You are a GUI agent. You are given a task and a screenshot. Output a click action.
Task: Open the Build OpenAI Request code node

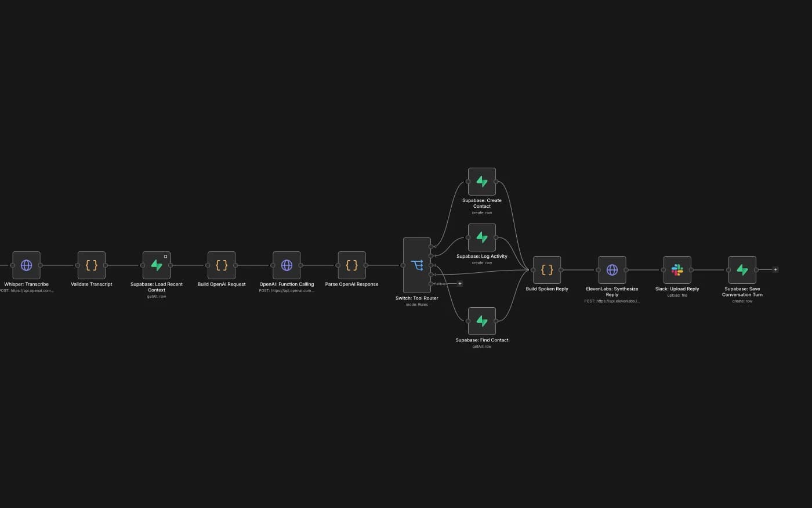point(222,265)
